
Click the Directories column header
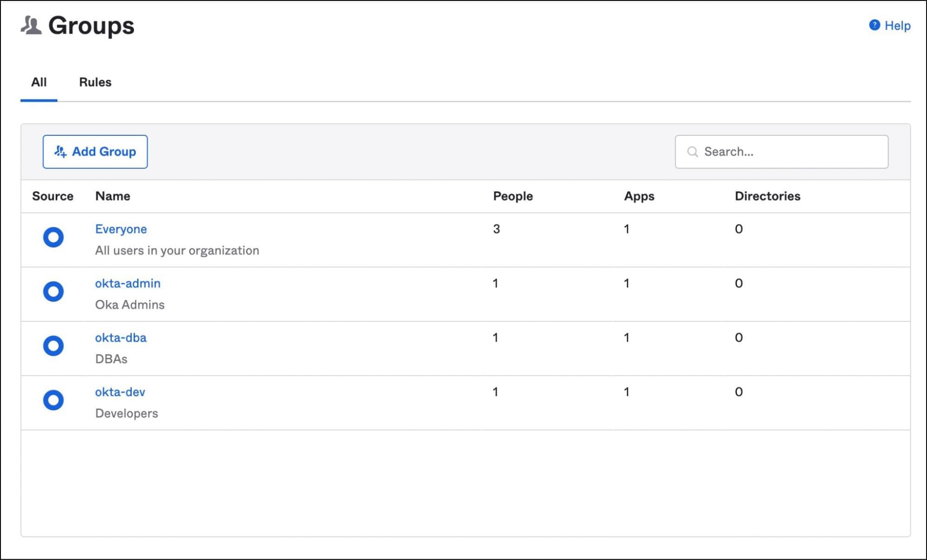point(767,196)
